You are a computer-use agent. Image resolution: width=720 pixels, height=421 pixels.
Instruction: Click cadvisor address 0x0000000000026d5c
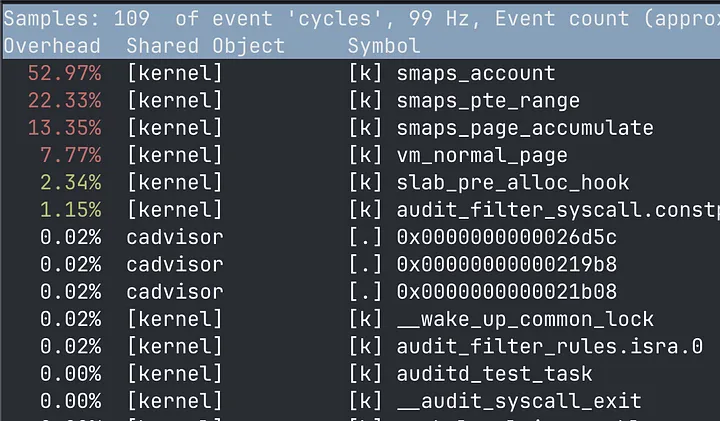tap(506, 237)
